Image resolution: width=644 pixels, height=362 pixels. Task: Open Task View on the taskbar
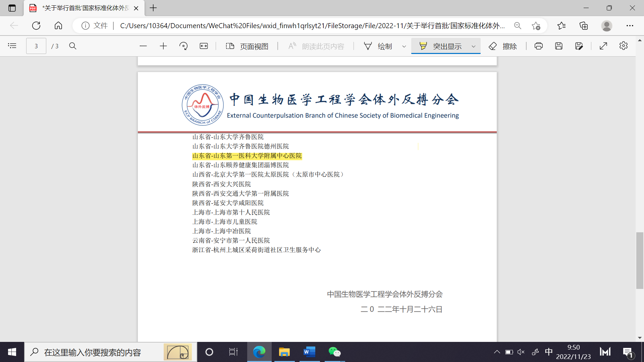point(233,352)
